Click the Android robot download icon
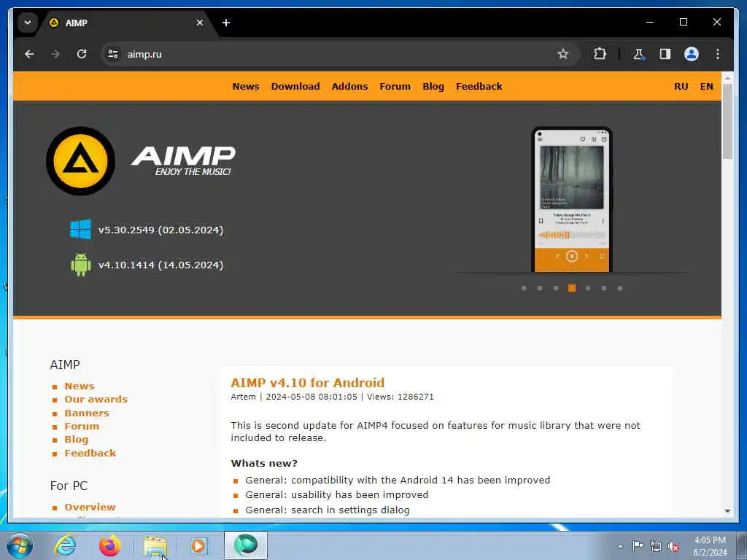This screenshot has height=560, width=747. click(x=80, y=265)
